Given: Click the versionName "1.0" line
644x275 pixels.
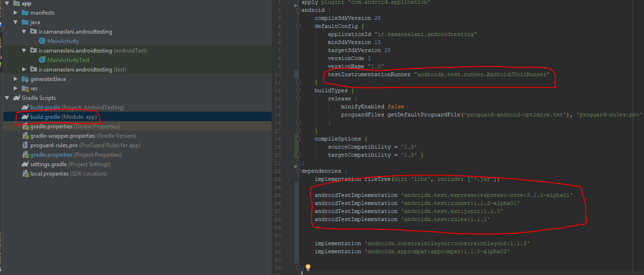Looking at the screenshot, I should coord(356,66).
